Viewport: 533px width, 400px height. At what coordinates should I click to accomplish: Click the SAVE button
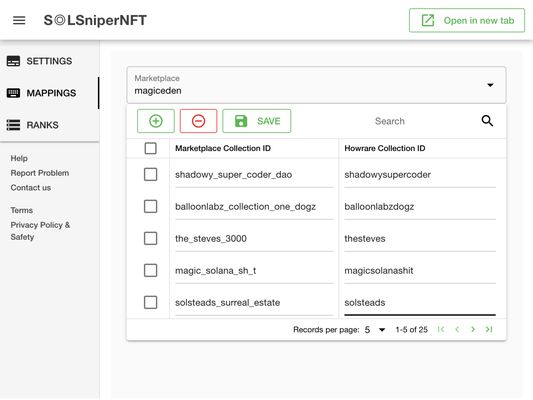point(257,121)
